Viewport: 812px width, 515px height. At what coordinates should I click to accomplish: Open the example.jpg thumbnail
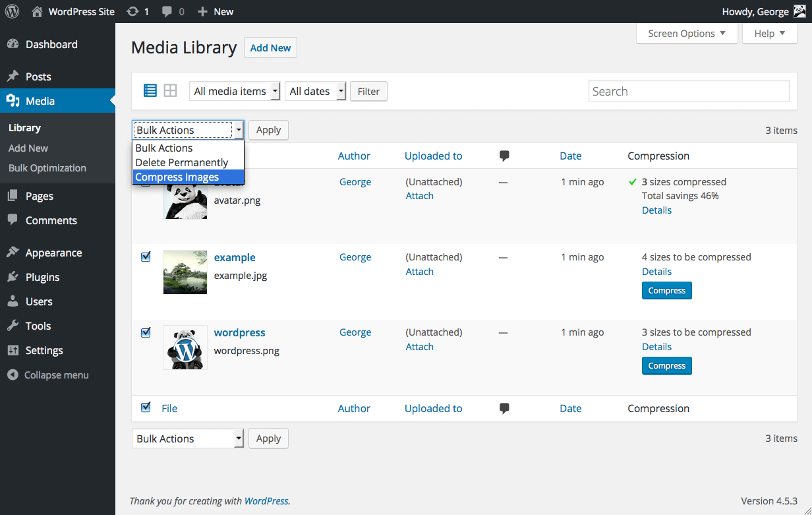(185, 272)
